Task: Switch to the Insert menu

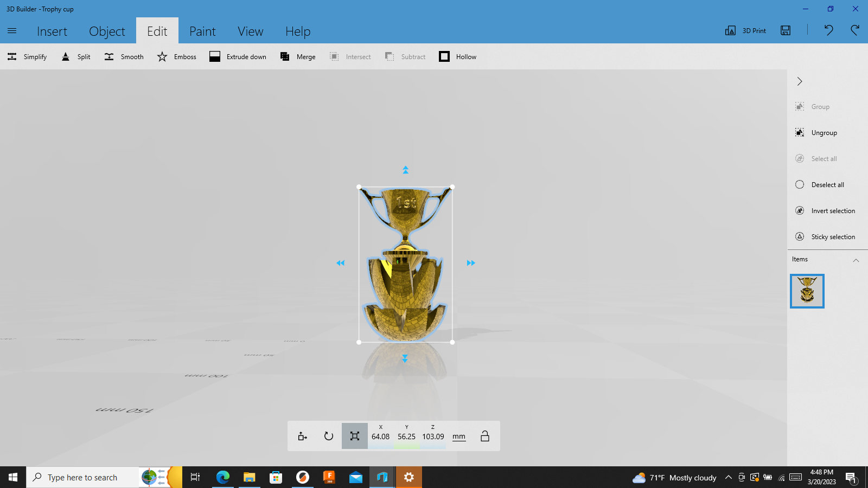Action: coord(52,31)
